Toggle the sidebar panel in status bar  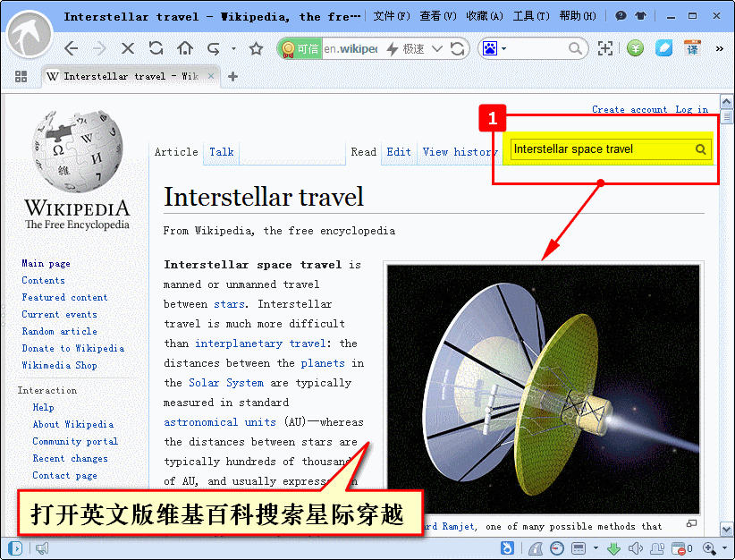[15, 547]
